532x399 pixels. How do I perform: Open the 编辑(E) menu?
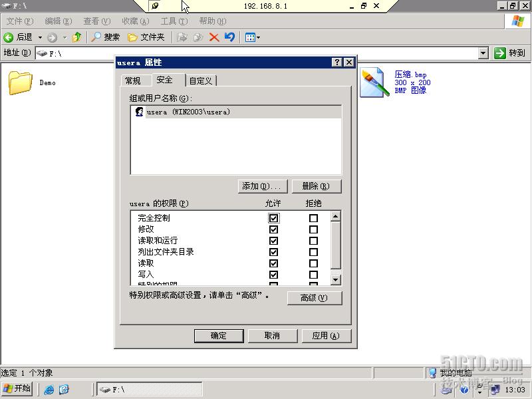pyautogui.click(x=59, y=21)
